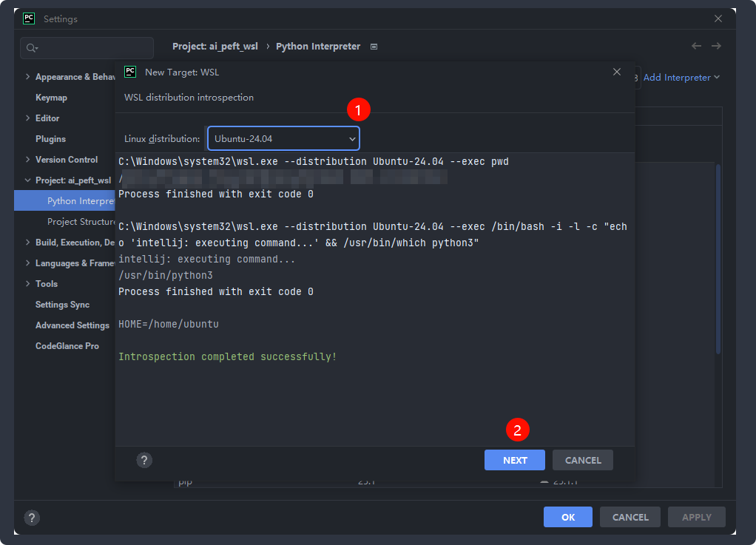This screenshot has height=545, width=756.
Task: Go back with the left arrow icon
Action: pyautogui.click(x=696, y=46)
